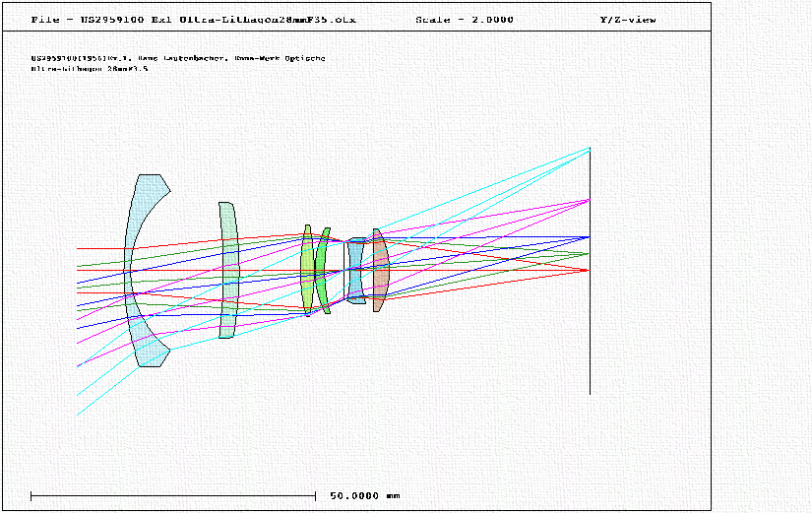Viewport: 812px width, 513px height.
Task: Click the 'Y/Z-view' label
Action: tap(628, 20)
